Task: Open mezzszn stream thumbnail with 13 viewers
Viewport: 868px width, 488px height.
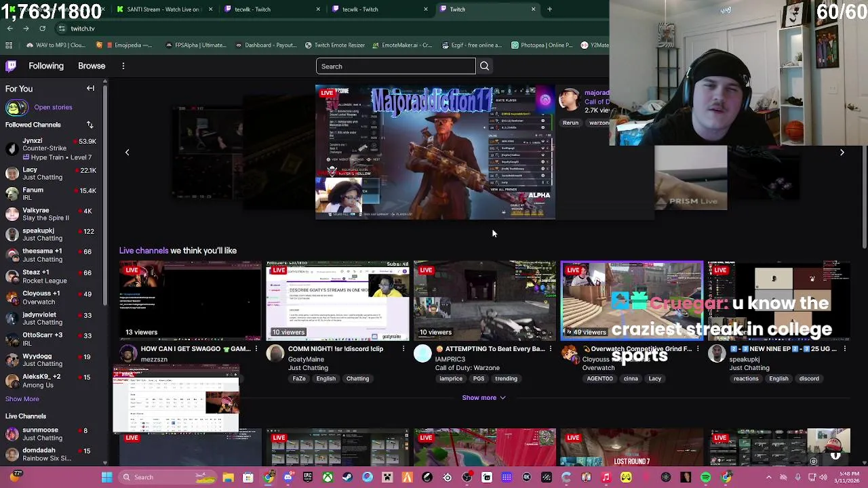Action: (x=190, y=300)
